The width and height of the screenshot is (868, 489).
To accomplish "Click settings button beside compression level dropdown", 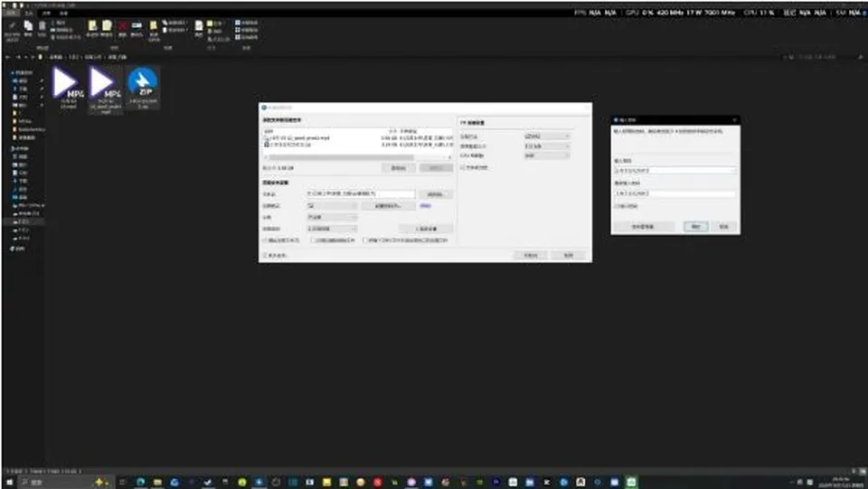I will pos(426,229).
